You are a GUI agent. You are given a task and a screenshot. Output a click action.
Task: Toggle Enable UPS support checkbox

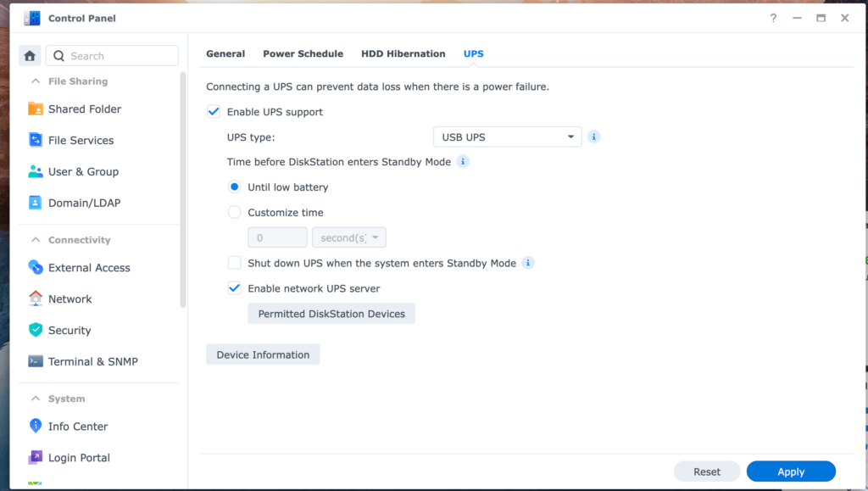click(x=213, y=111)
